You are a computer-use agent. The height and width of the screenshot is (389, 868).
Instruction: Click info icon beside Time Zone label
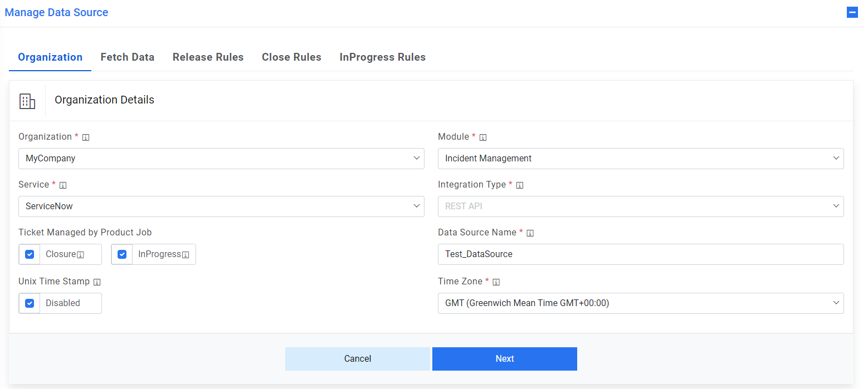496,282
